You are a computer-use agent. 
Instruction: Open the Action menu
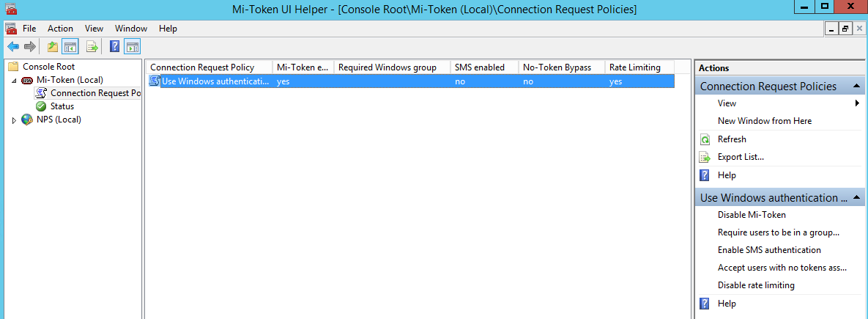(60, 29)
